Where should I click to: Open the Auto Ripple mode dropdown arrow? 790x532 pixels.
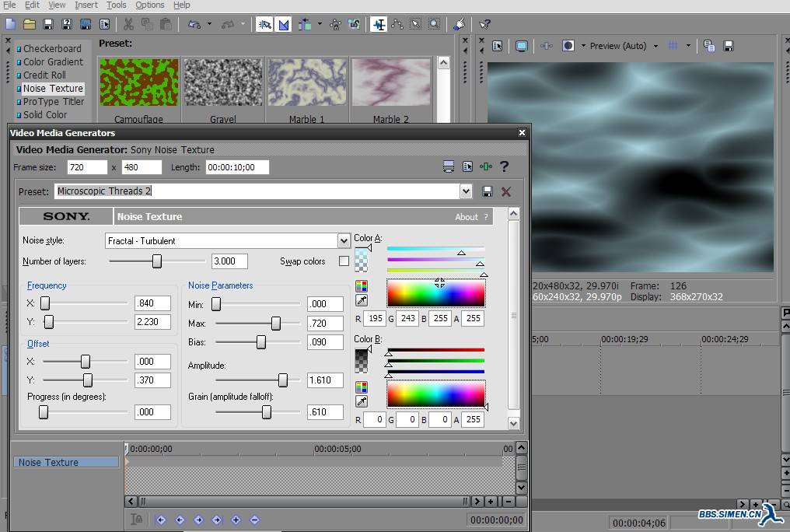(x=320, y=23)
